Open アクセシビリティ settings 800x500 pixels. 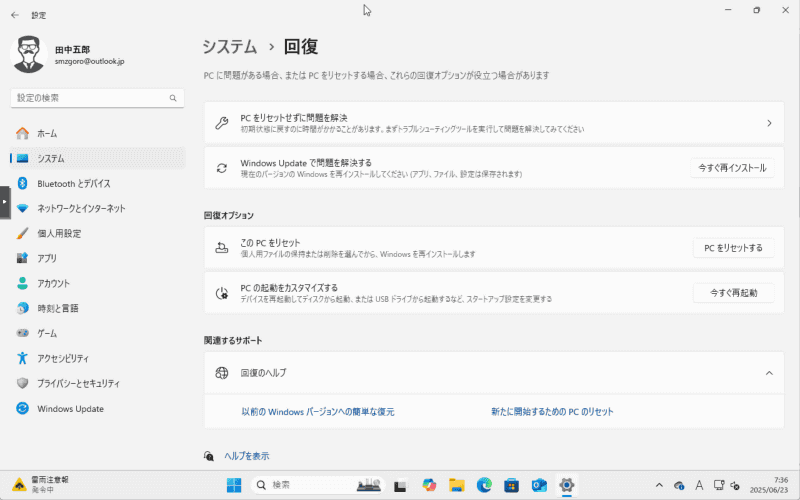click(97, 359)
